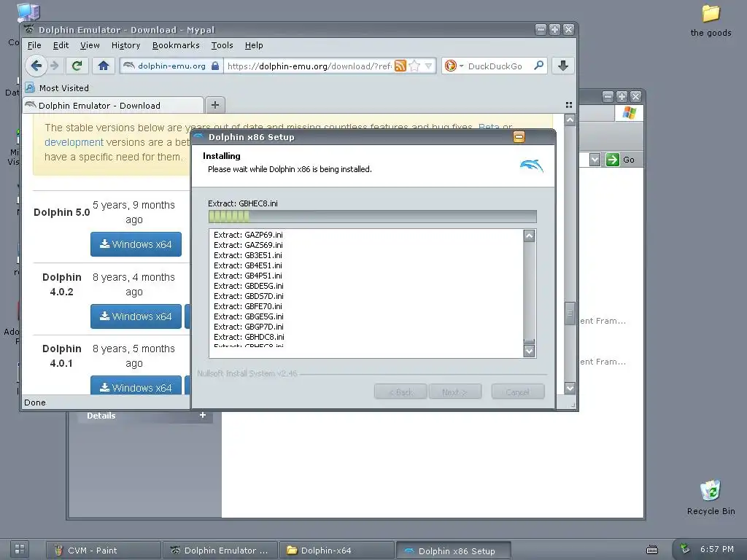This screenshot has width=747, height=560.
Task: Select log line Extract: GB3E51.ini
Action: [248, 255]
